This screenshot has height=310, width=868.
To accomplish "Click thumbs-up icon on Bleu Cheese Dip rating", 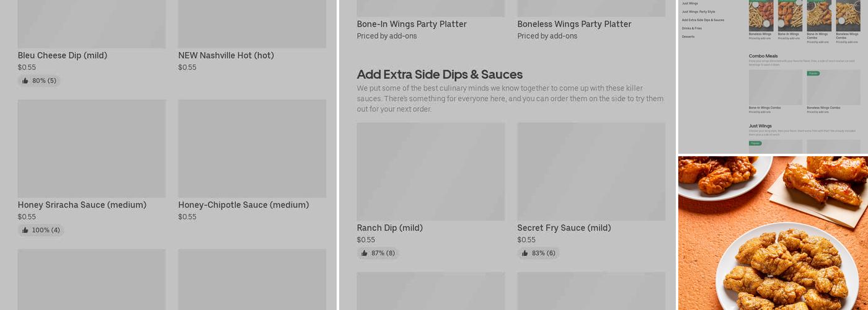I will click(x=25, y=81).
